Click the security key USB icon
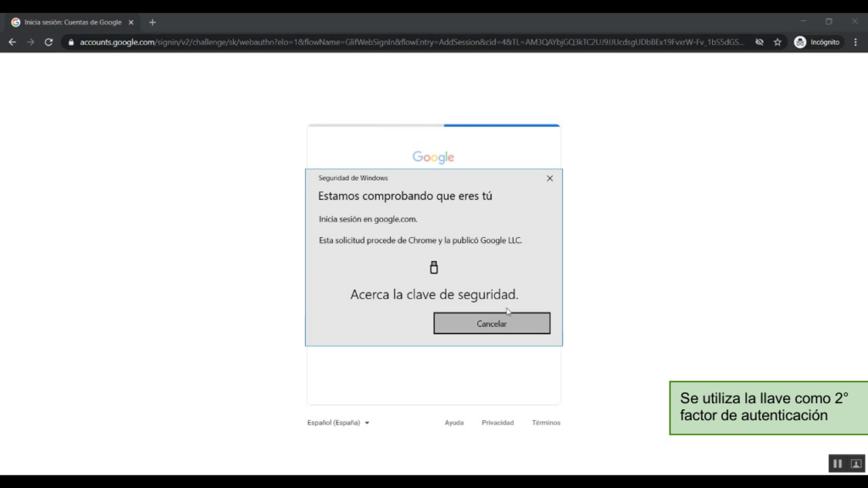The height and width of the screenshot is (488, 868). [x=434, y=267]
